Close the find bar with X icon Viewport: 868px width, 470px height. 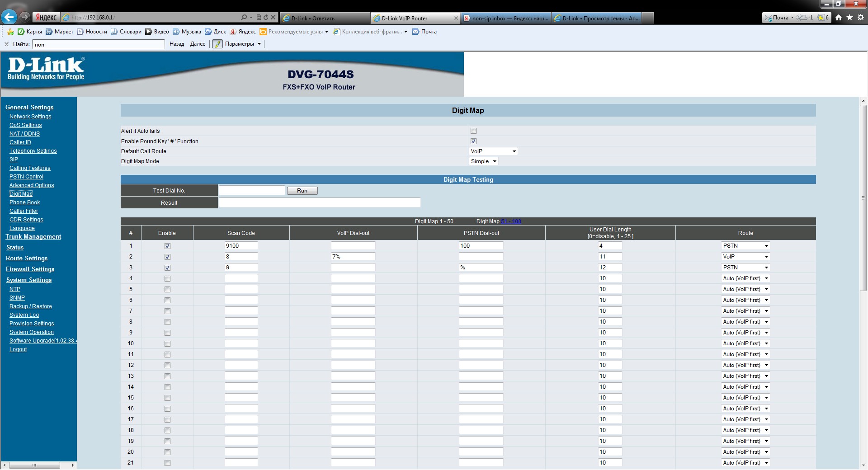[x=6, y=44]
